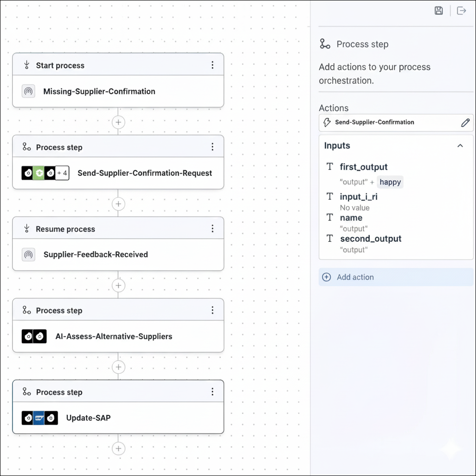This screenshot has height=476, width=476.
Task: Open the Resume process options menu
Action: (212, 228)
